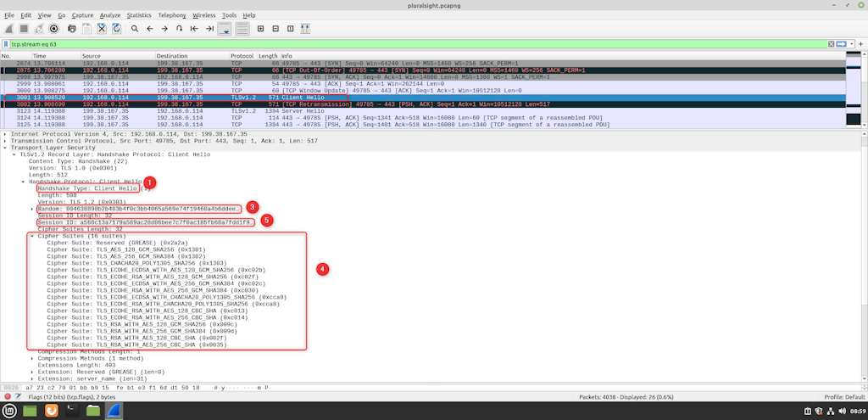Viewport: 868px width, 420px height.
Task: Collapse Cipher Suites (16 suites) node
Action: (x=32, y=236)
